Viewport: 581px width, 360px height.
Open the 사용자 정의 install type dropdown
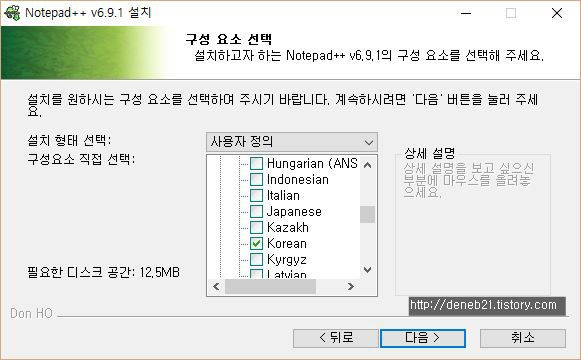pyautogui.click(x=292, y=142)
